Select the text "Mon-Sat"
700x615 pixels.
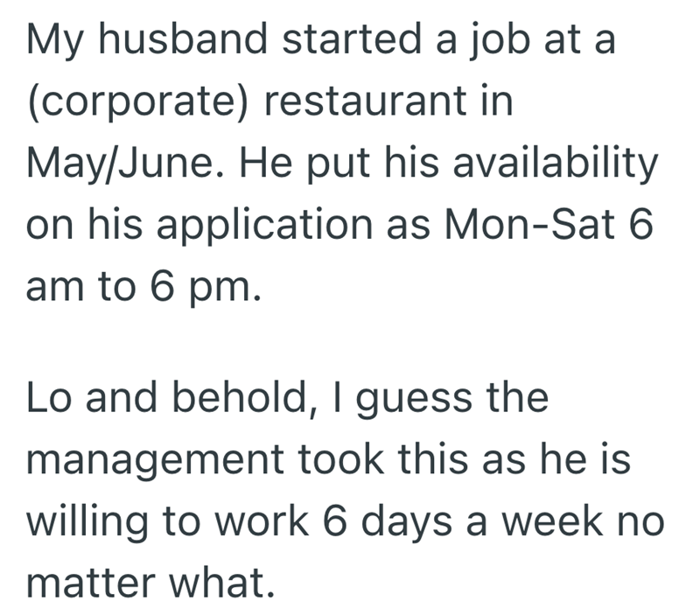click(x=528, y=224)
